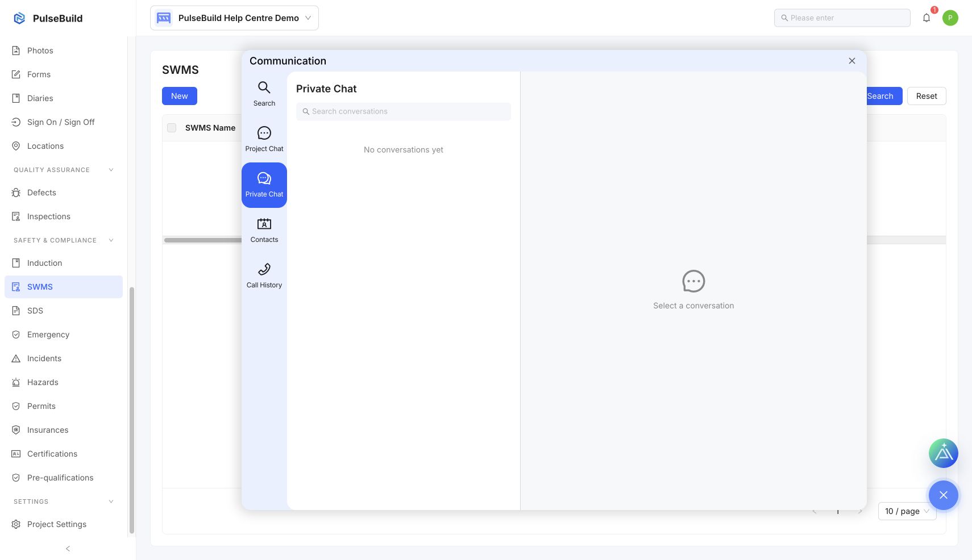Open Forms in sidebar
Screen dimensions: 972x560
pos(64,74)
